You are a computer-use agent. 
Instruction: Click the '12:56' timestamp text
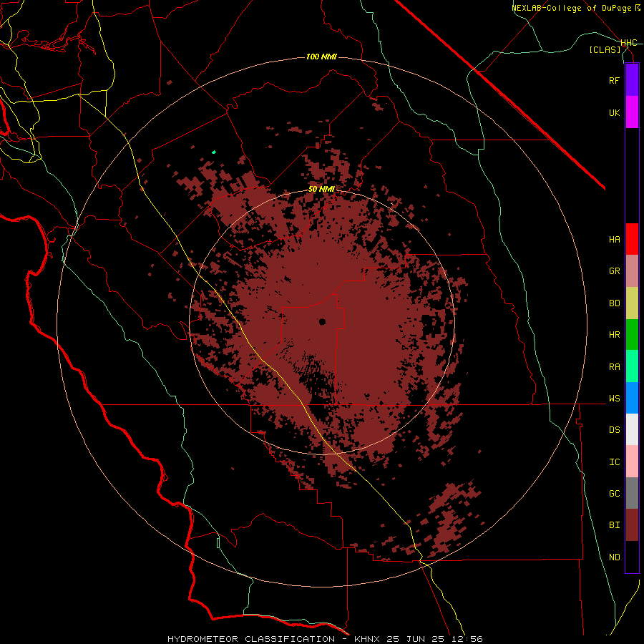click(x=469, y=639)
